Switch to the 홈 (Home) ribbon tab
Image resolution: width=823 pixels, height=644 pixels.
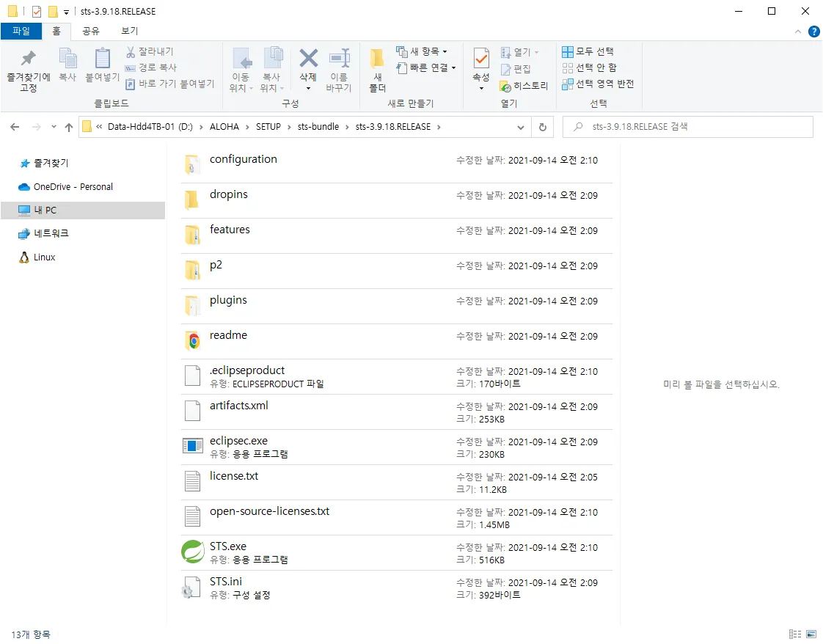[x=56, y=31]
